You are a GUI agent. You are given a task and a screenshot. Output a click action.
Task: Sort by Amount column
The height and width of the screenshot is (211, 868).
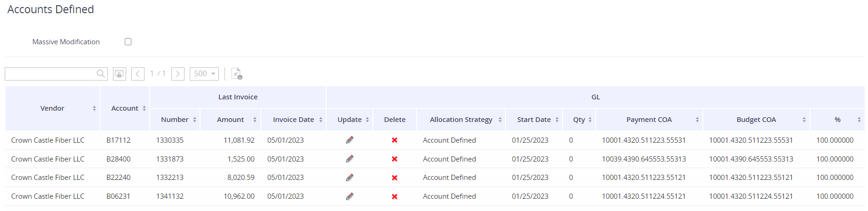(255, 120)
